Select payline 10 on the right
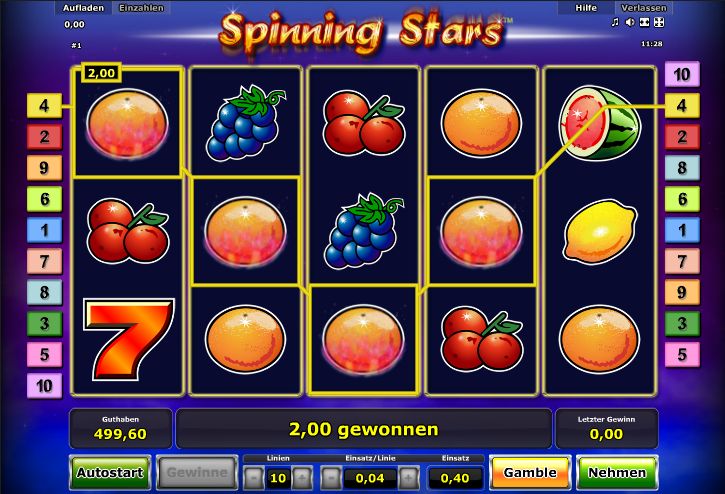 click(682, 74)
